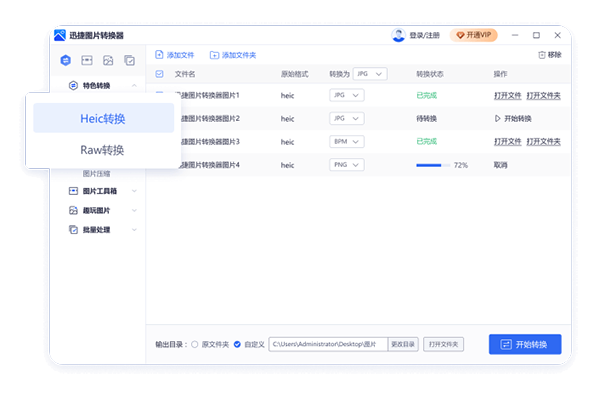The height and width of the screenshot is (399, 600).
Task: Select the 自定义 output radio option
Action: point(237,344)
